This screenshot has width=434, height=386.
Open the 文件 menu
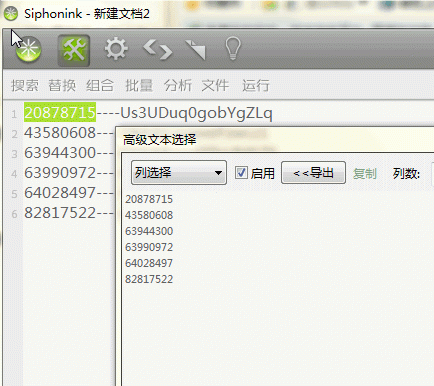click(x=215, y=86)
